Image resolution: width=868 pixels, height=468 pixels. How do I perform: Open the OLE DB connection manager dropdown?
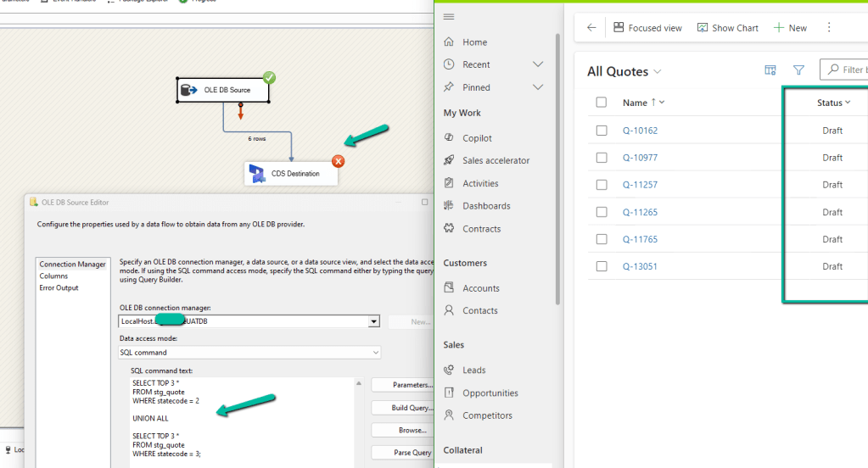coord(374,321)
